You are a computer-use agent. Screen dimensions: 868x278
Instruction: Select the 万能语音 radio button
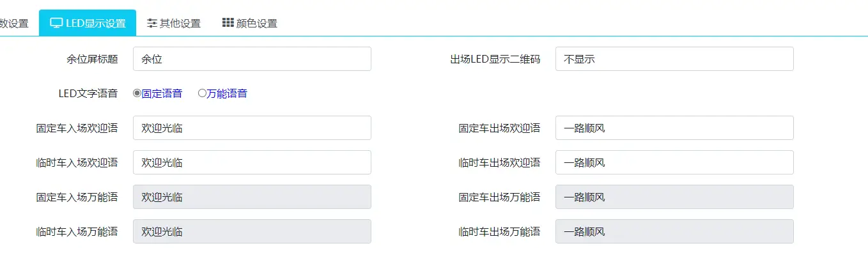click(202, 93)
